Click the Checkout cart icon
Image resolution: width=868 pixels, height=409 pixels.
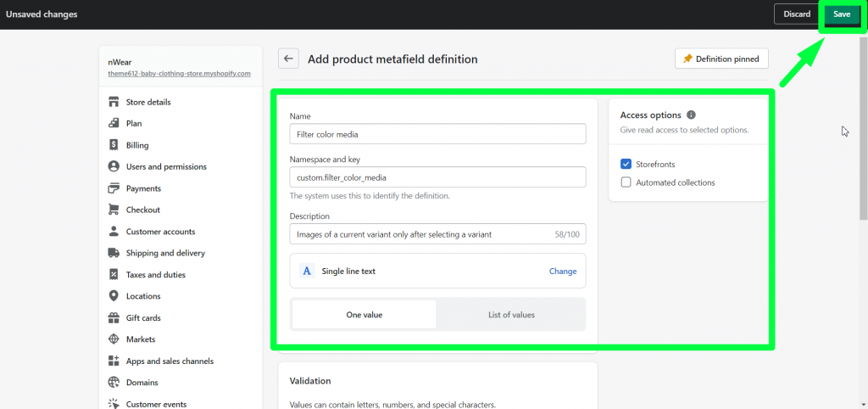point(114,210)
